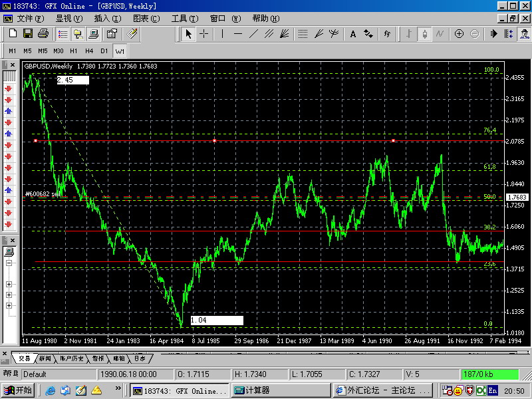Select the W1 weekly timeframe

coord(120,51)
